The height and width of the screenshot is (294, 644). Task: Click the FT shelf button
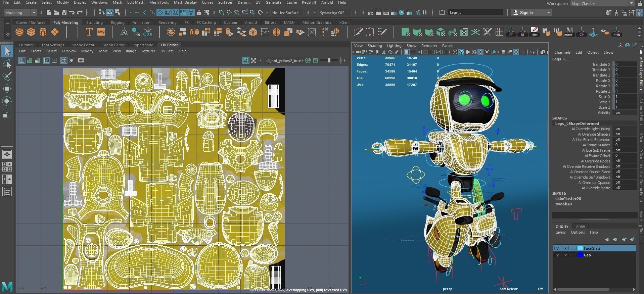[x=511, y=32]
